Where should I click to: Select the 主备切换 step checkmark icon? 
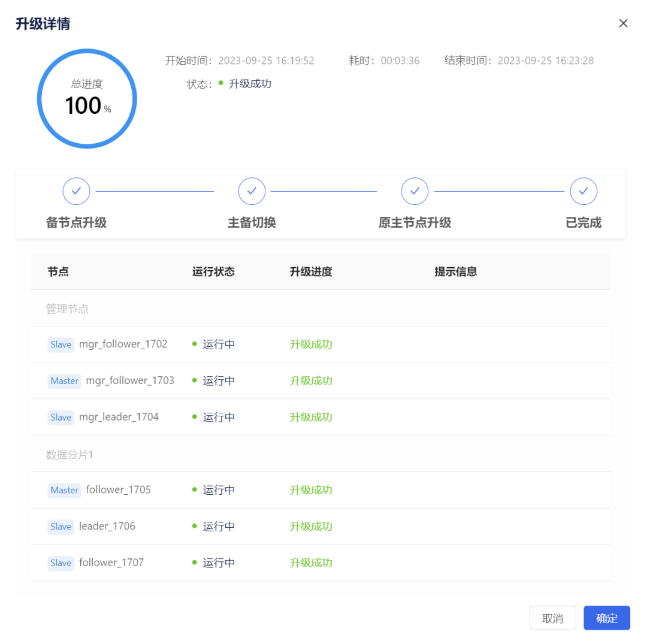[x=252, y=191]
